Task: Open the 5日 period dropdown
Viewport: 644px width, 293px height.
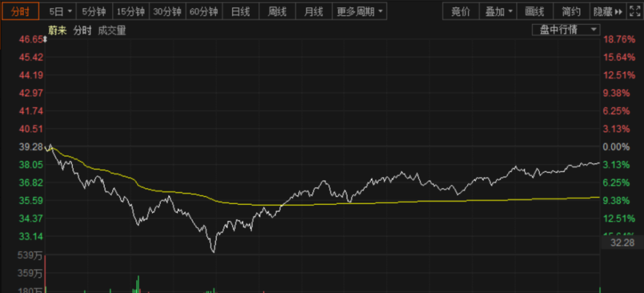Action: click(61, 12)
